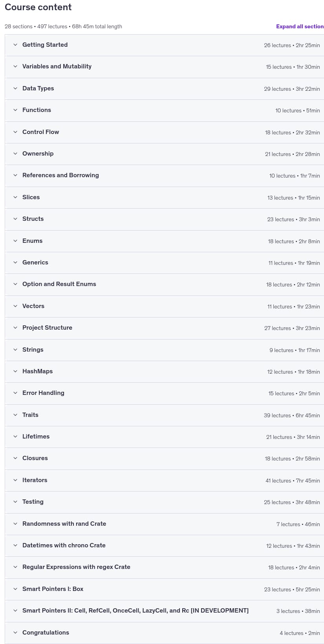Click the chevron next to Testing
The image size is (324, 644).
15,502
